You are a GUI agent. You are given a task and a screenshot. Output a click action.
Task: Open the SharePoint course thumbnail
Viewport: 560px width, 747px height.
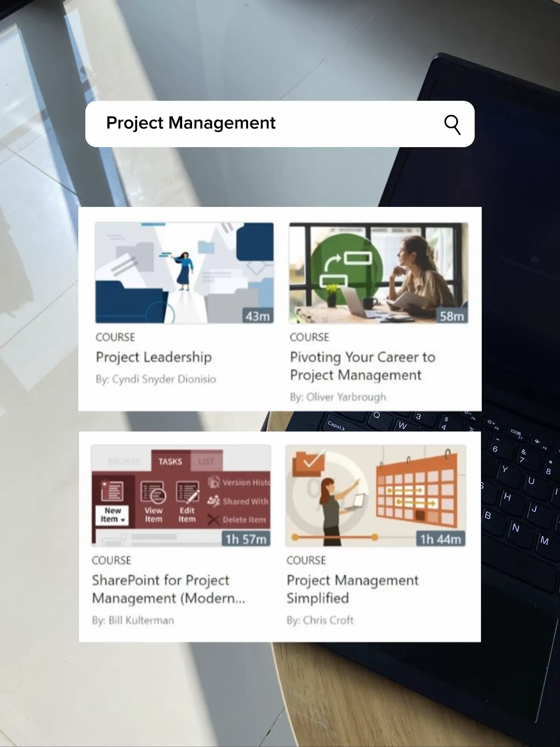181,496
